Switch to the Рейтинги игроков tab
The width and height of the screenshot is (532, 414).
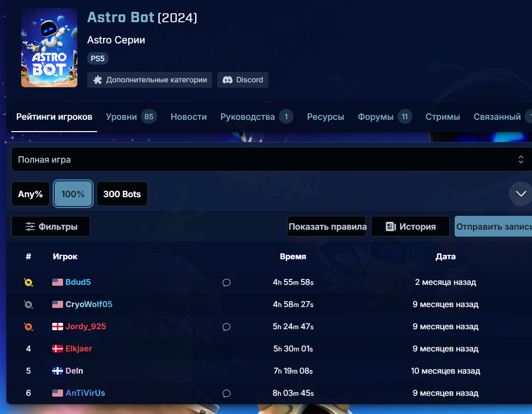click(x=54, y=117)
